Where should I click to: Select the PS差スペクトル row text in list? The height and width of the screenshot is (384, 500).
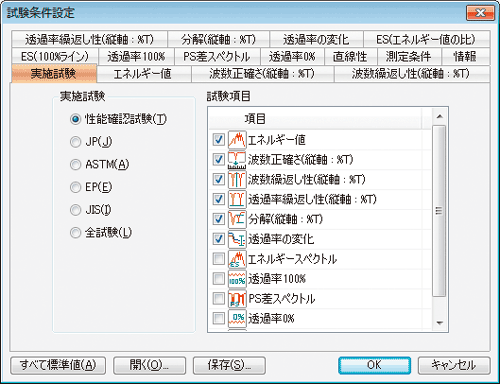(x=282, y=299)
